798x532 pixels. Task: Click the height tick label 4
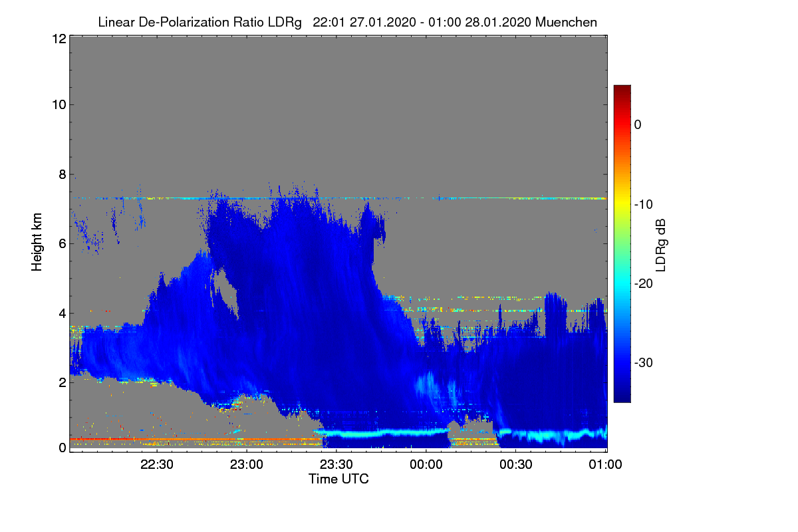pos(61,313)
